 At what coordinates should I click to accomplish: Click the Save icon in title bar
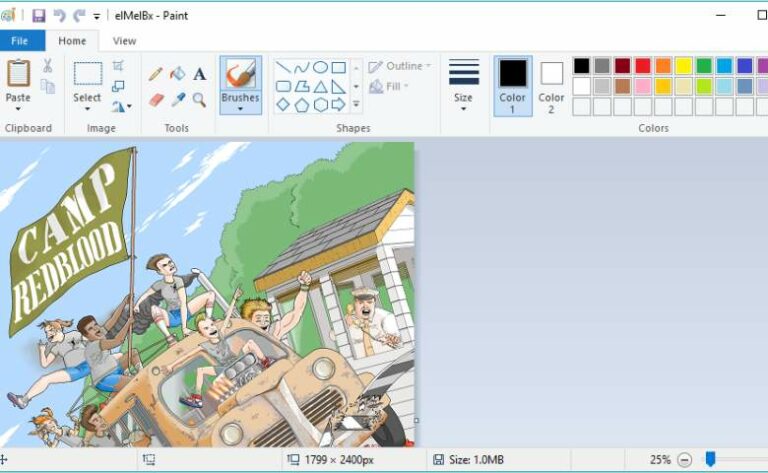[39, 16]
